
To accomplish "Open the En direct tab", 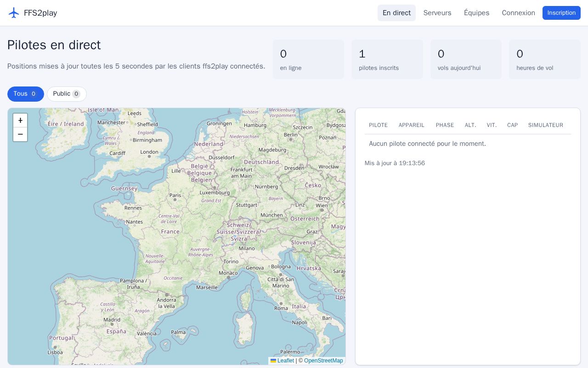I will tap(396, 13).
